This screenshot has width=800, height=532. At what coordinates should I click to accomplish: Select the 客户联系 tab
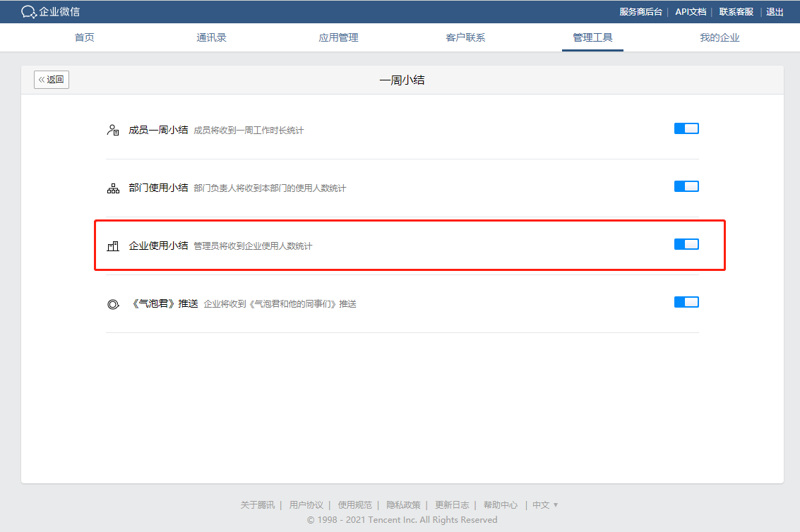[465, 37]
